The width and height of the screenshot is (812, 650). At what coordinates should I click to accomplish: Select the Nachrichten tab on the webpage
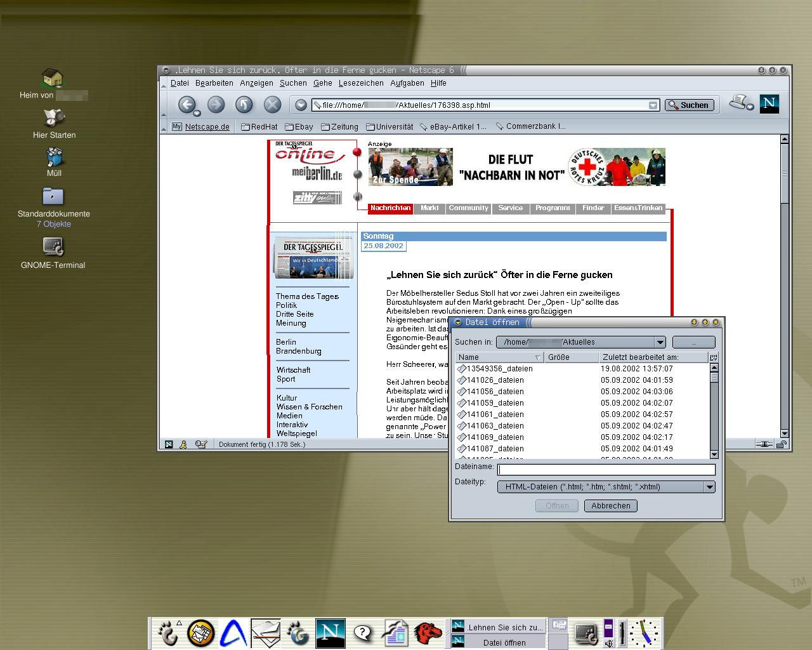click(x=391, y=208)
